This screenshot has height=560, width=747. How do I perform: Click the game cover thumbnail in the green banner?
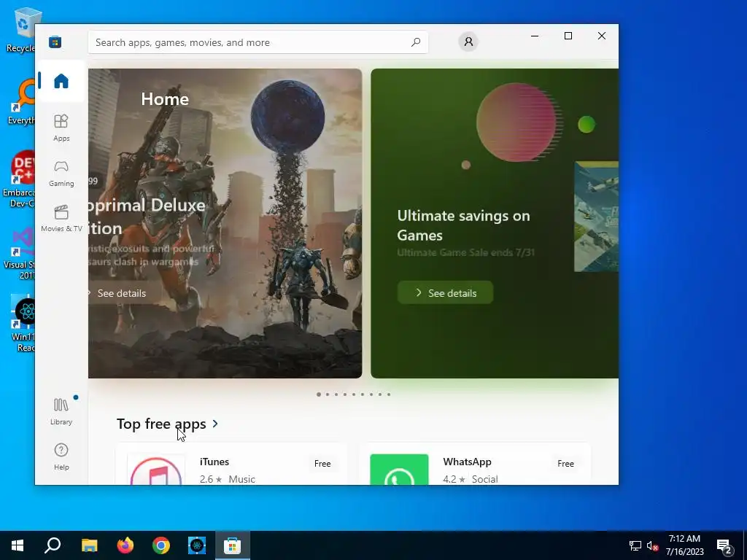tap(596, 217)
